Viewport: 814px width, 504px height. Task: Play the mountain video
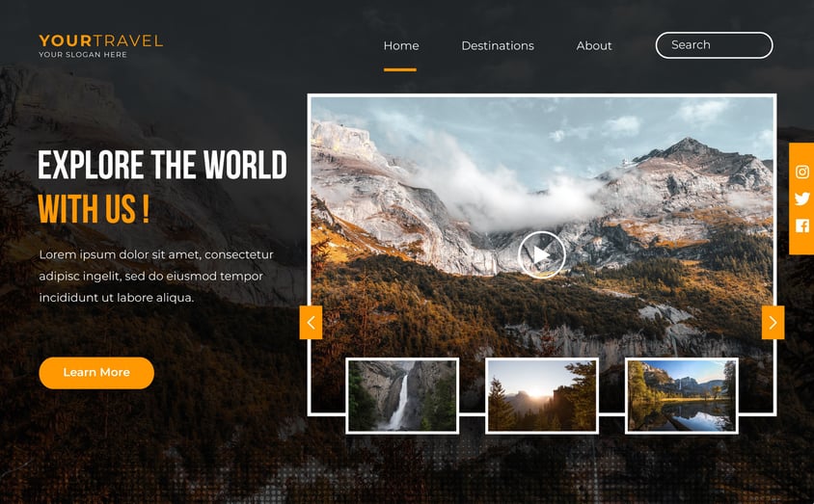541,254
